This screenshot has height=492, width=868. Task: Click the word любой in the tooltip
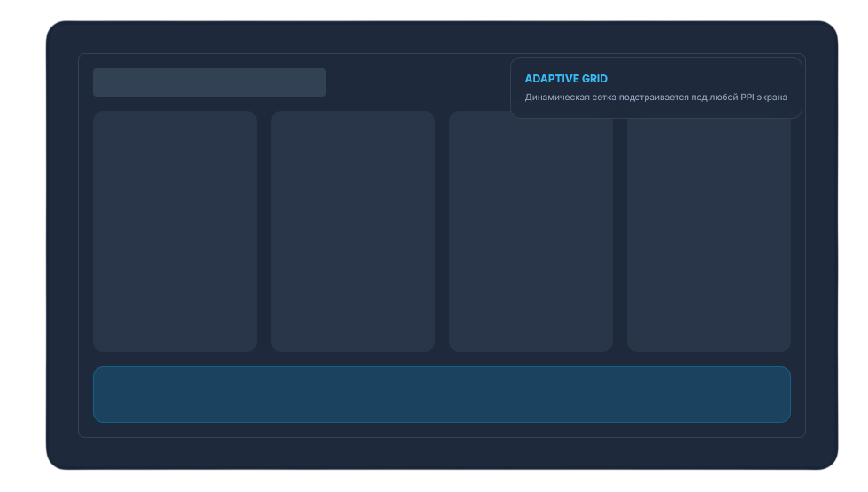click(724, 98)
